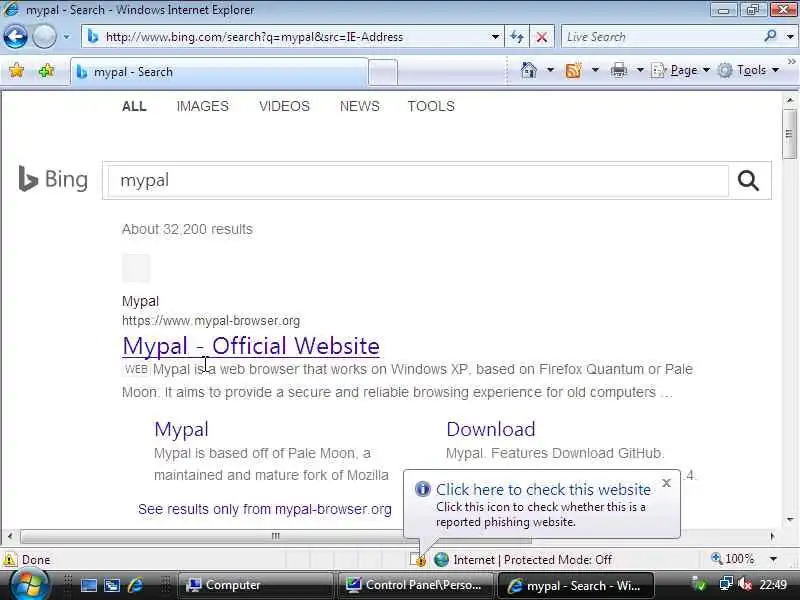Expand the Print dropdown arrow
Screen dimensions: 800x600
(x=640, y=70)
